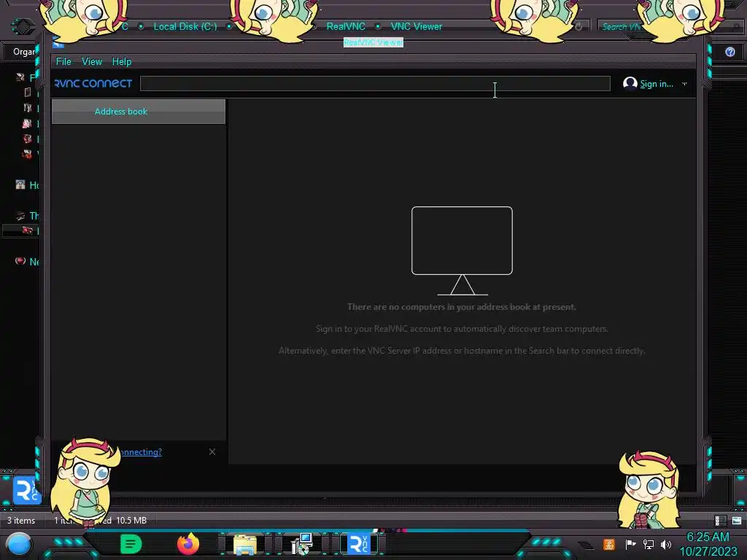Click the user account avatar icon
Screen dimensions: 747x560
pos(630,83)
